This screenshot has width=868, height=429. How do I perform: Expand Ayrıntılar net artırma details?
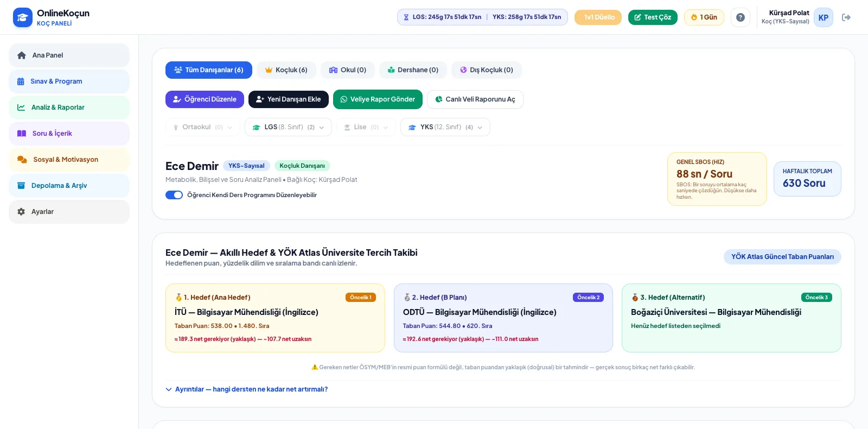pos(247,389)
